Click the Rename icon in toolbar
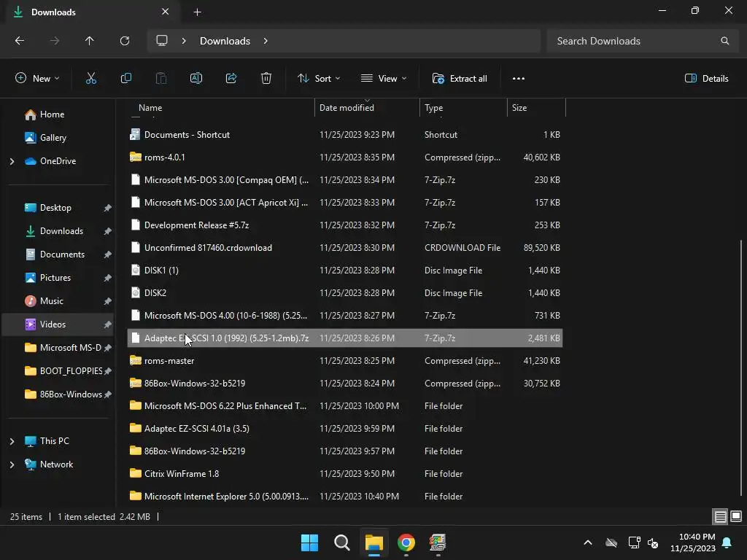The image size is (747, 560). pos(196,79)
